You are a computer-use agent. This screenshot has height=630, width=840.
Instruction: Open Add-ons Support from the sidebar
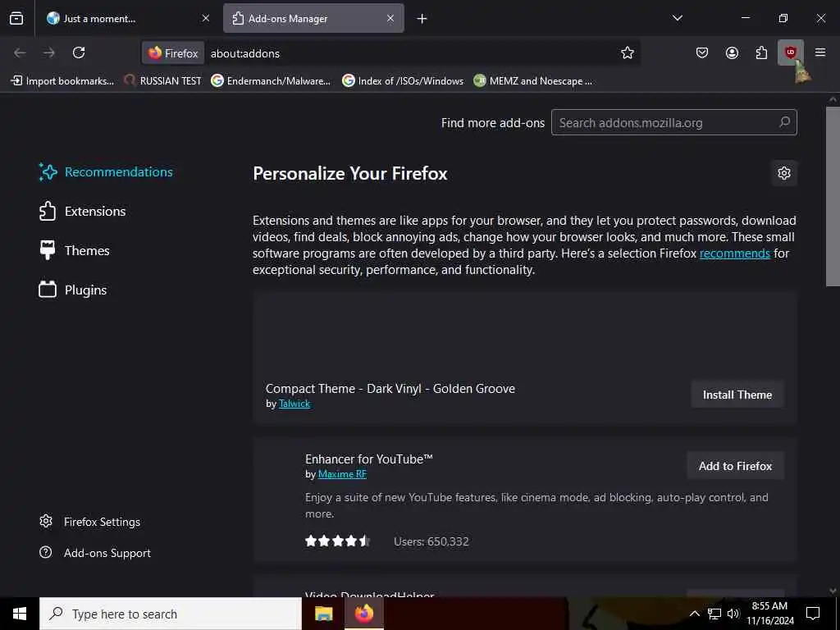(95, 553)
